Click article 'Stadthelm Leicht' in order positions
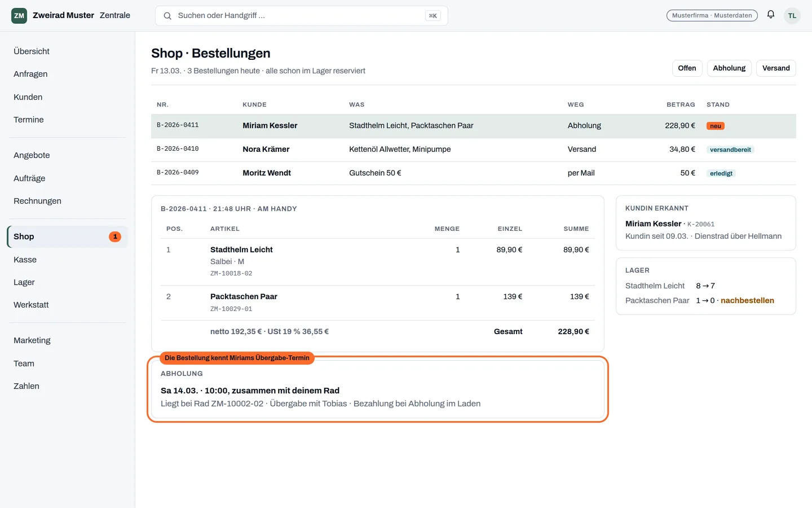 click(241, 250)
